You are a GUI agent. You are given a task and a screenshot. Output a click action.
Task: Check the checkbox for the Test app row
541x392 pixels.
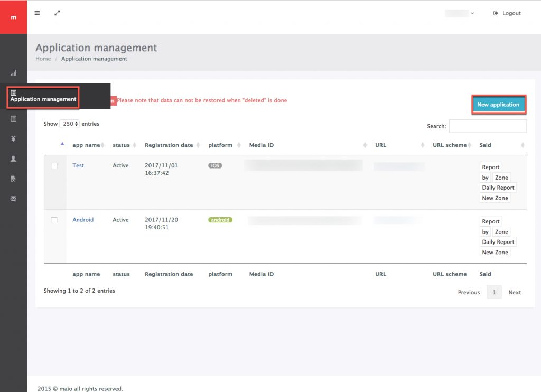click(x=54, y=165)
